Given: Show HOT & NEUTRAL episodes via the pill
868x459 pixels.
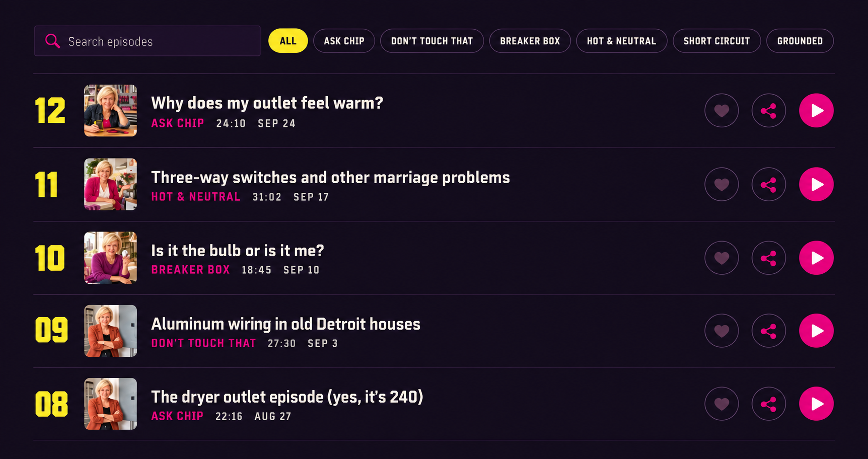Looking at the screenshot, I should (x=621, y=41).
